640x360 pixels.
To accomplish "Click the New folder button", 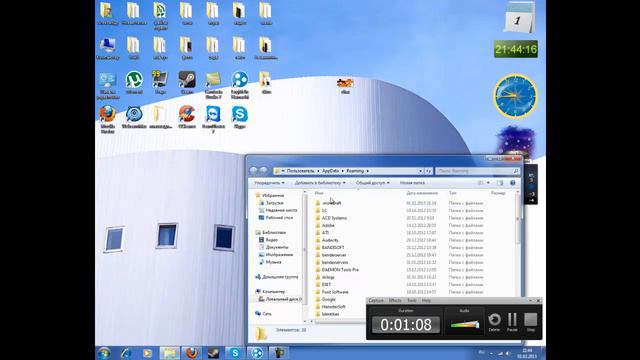I will coord(412,183).
